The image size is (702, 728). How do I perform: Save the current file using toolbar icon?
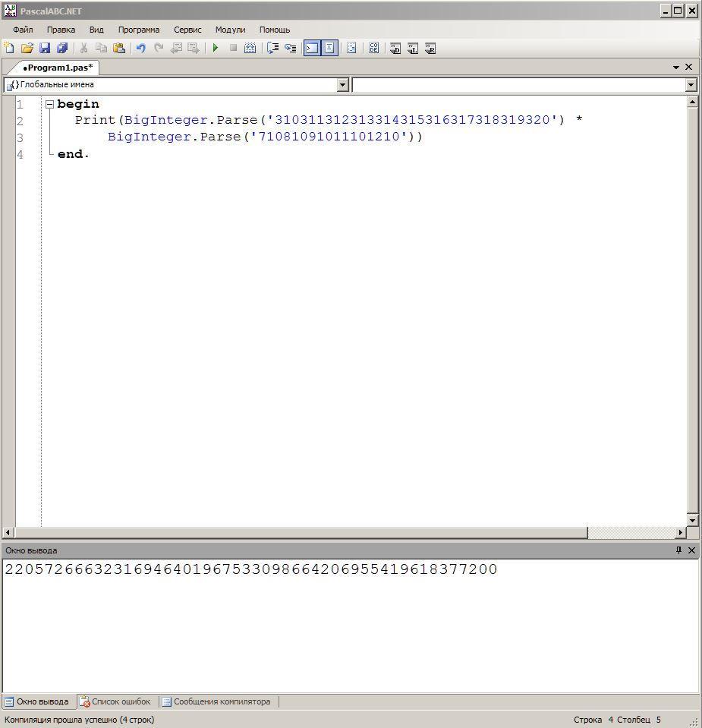click(x=45, y=48)
